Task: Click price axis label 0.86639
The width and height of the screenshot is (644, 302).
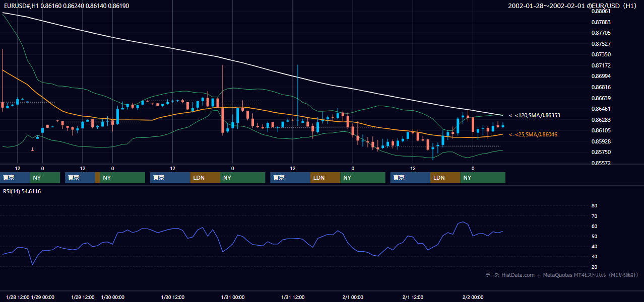Action: tap(601, 98)
